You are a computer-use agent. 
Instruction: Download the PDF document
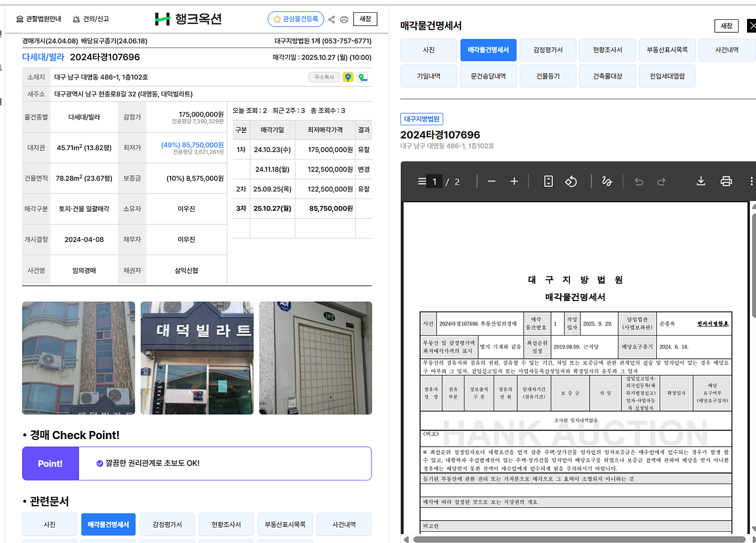pos(701,181)
